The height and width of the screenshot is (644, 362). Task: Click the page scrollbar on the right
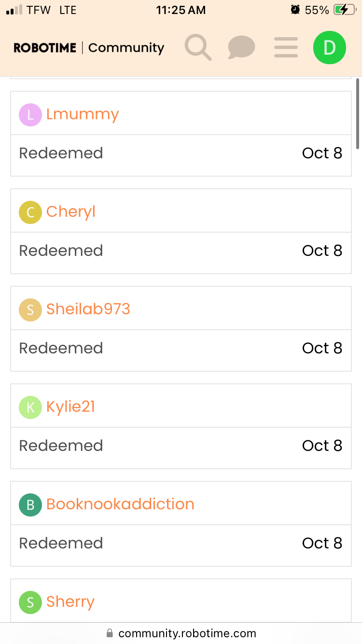click(x=358, y=114)
